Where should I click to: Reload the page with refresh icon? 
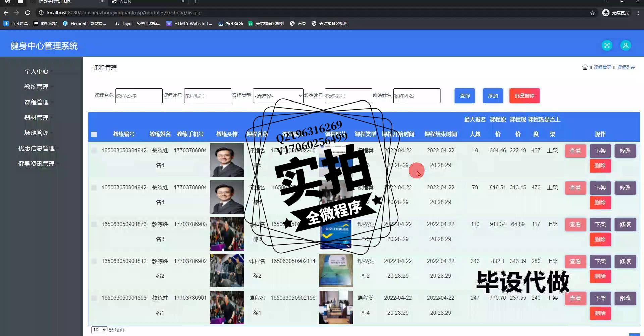(28, 13)
